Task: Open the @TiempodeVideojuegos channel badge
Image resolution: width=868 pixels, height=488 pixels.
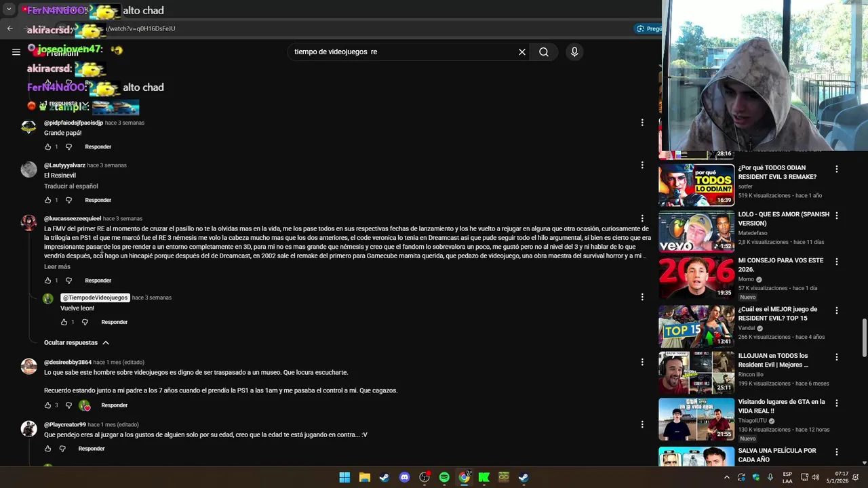Action: tap(95, 298)
